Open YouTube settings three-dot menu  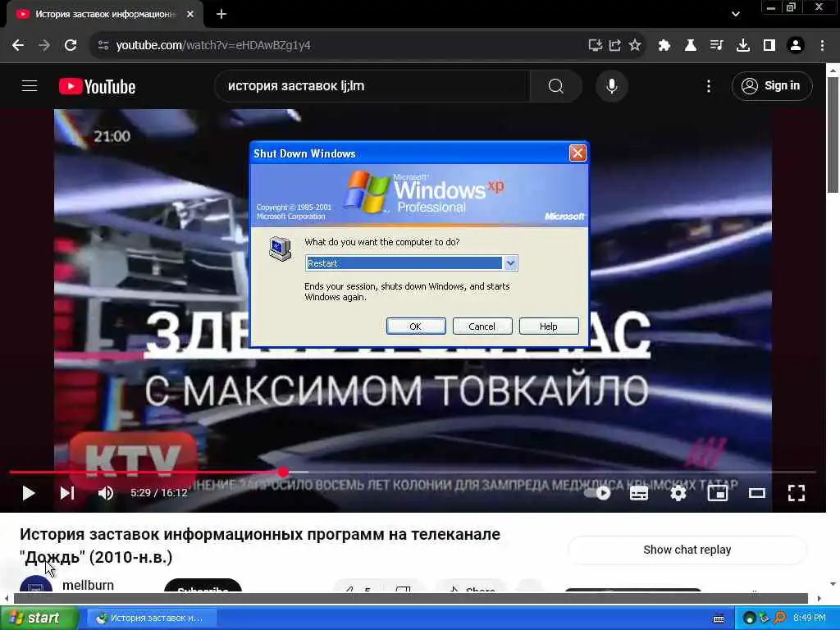click(709, 85)
